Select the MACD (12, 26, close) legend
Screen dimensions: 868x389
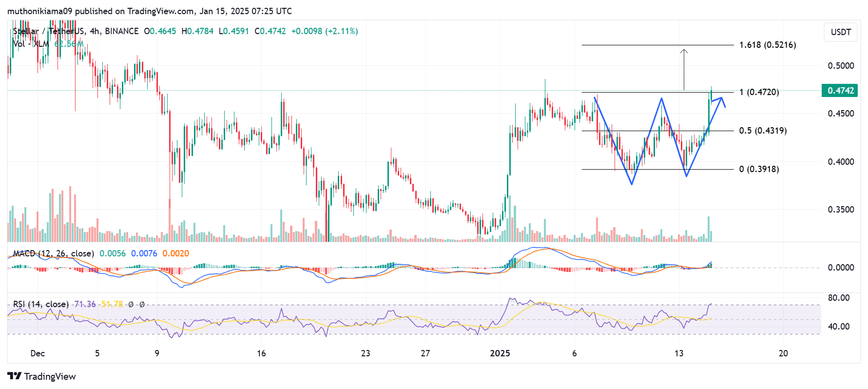(53, 253)
